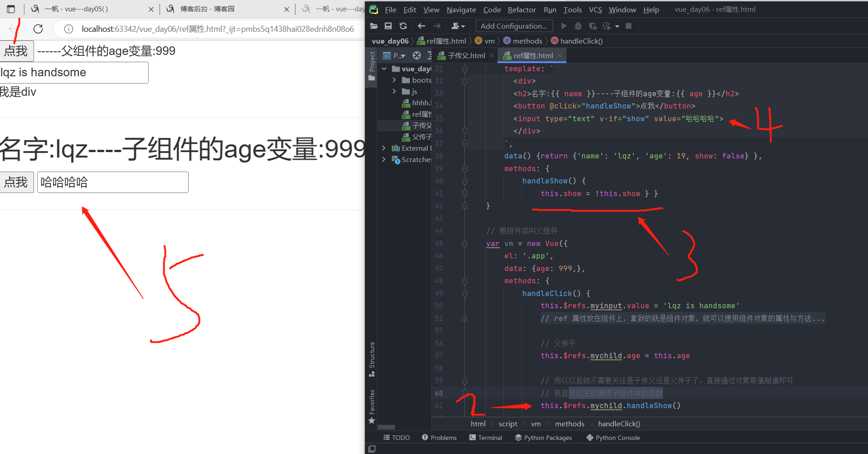Click the Profile clock-play icon
The image size is (868, 454).
[x=607, y=26]
